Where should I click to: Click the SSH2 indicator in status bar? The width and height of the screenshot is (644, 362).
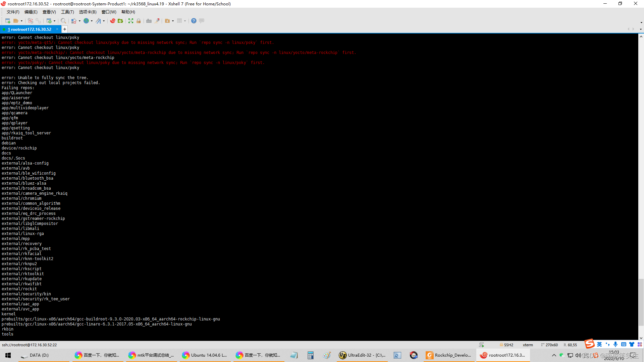point(506,345)
